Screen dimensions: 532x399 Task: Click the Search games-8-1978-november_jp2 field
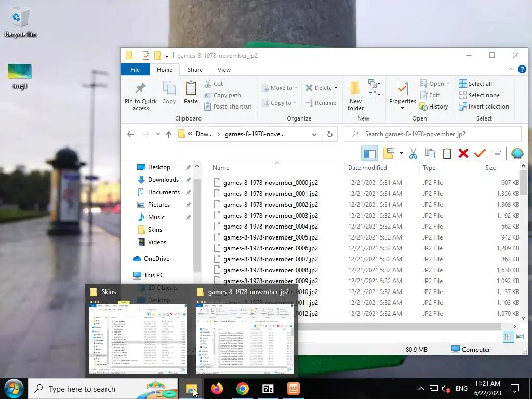pyautogui.click(x=433, y=134)
